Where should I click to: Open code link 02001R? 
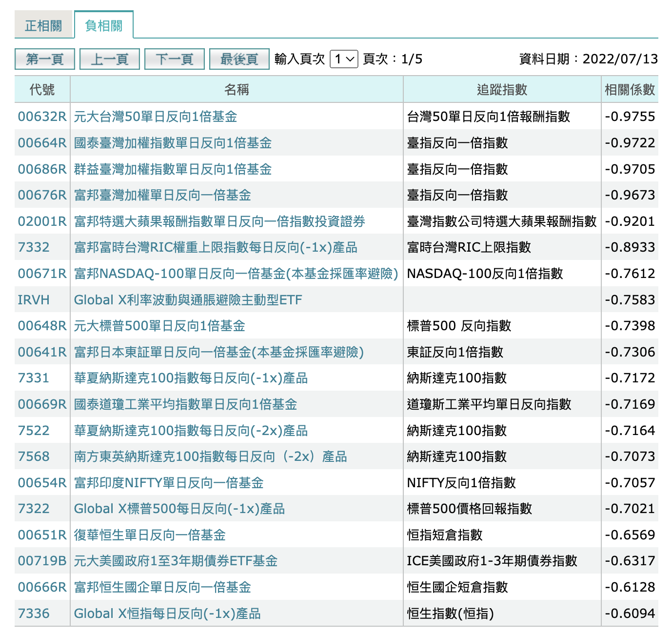click(x=42, y=221)
